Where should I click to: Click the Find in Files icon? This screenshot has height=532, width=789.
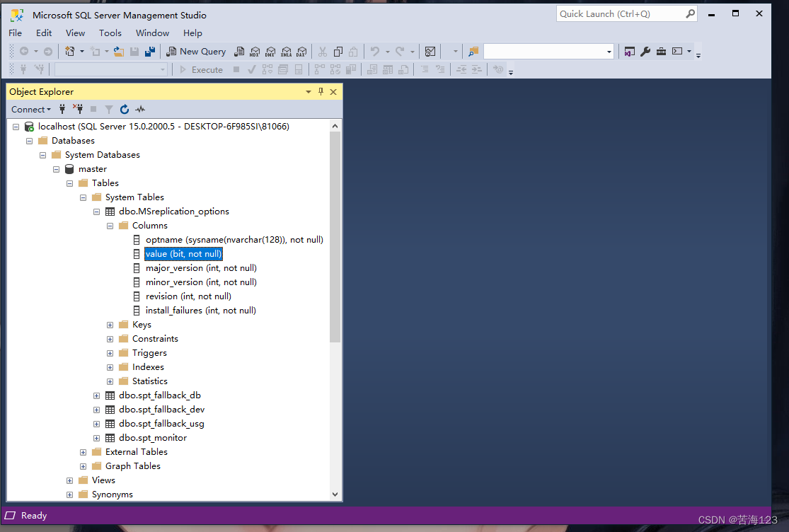(x=473, y=51)
